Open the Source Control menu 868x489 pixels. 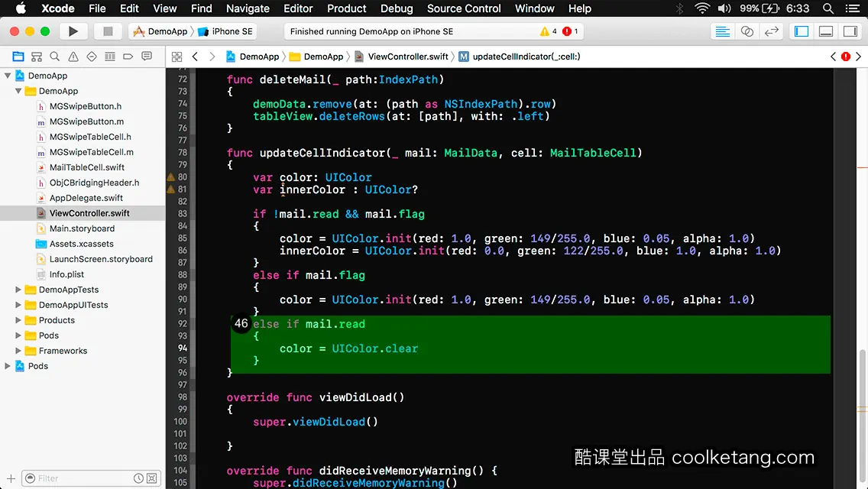point(464,8)
